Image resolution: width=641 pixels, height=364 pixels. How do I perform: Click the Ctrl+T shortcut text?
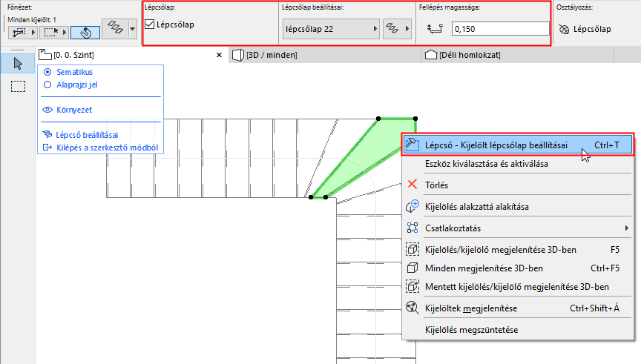pos(607,145)
